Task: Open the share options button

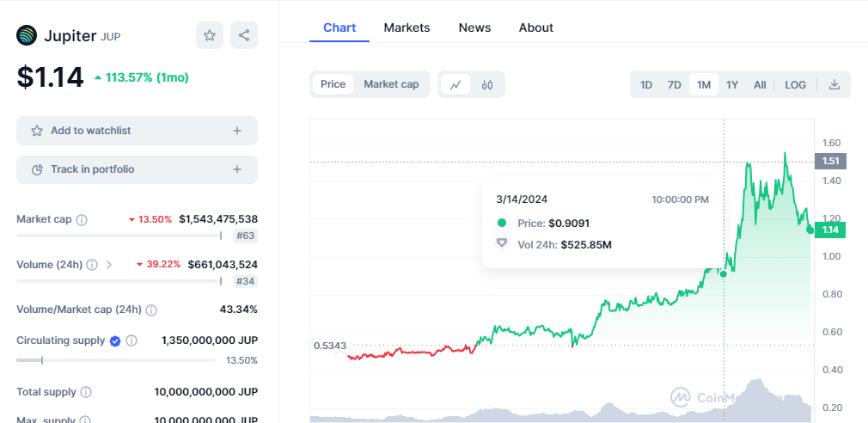Action: pyautogui.click(x=244, y=35)
